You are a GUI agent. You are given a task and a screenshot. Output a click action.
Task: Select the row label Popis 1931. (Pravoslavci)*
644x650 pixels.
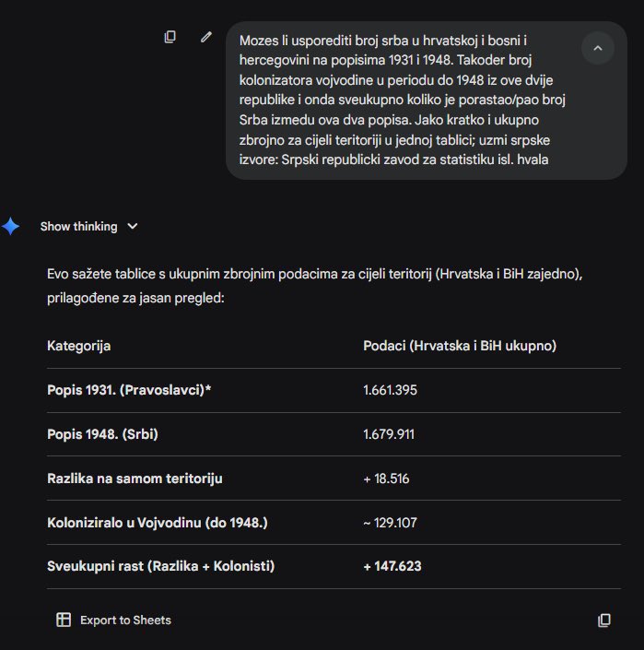129,390
